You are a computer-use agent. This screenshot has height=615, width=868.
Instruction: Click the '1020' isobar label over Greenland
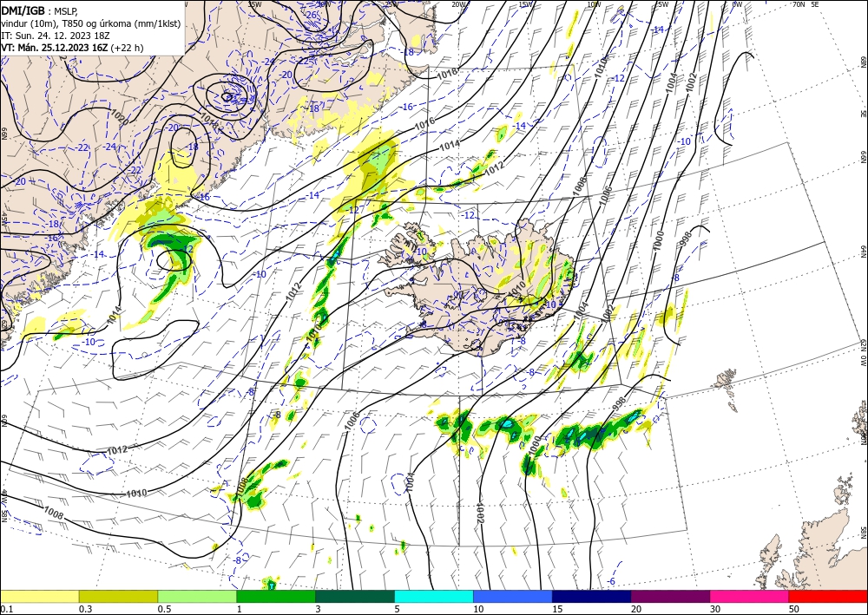pyautogui.click(x=120, y=118)
